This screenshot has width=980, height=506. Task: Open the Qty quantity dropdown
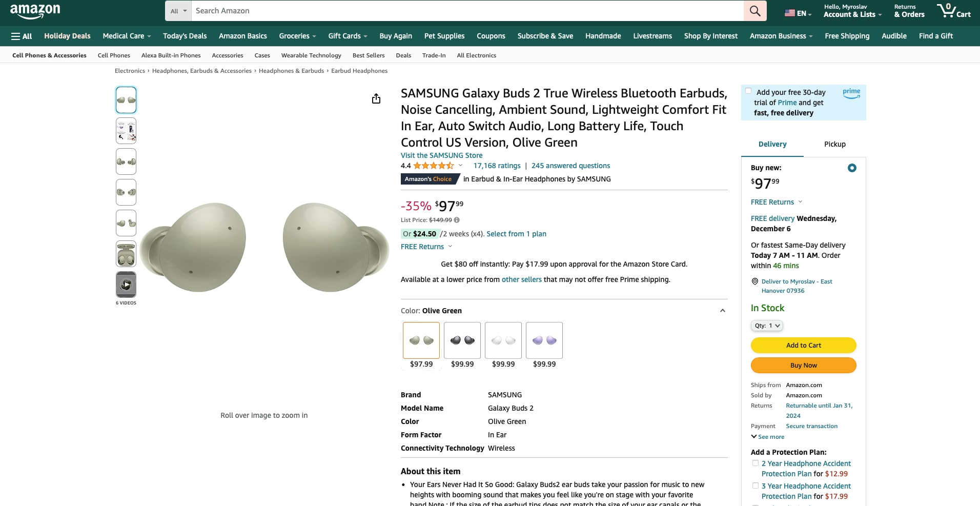pyautogui.click(x=767, y=326)
